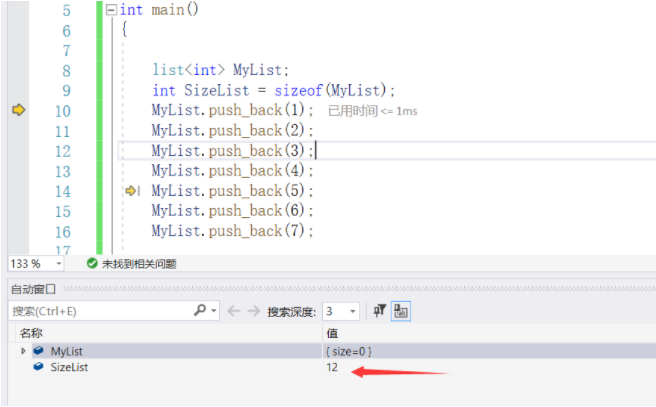Screen dimensions: 656x407
Task: Open the 133 % zoom dropdown
Action: tap(59, 264)
